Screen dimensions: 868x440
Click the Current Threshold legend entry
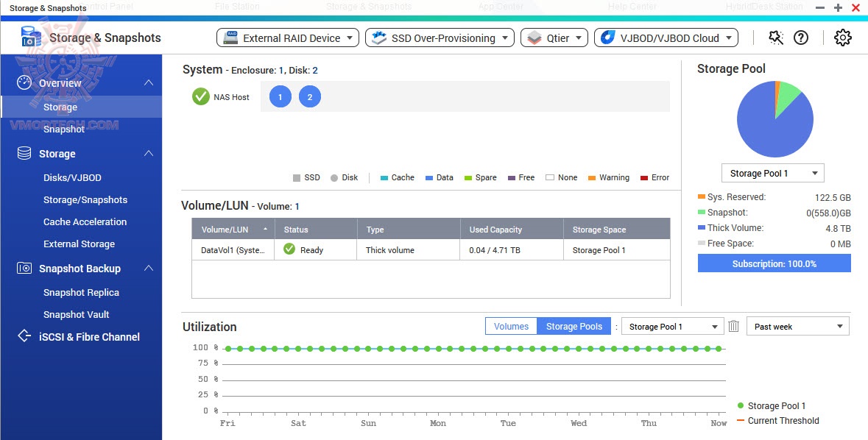pyautogui.click(x=777, y=421)
